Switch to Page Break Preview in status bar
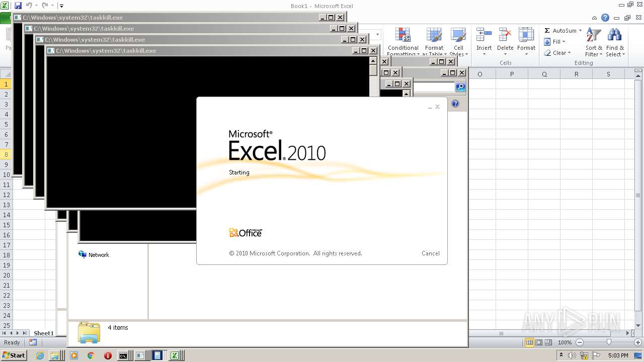644x362 pixels. coord(548,342)
